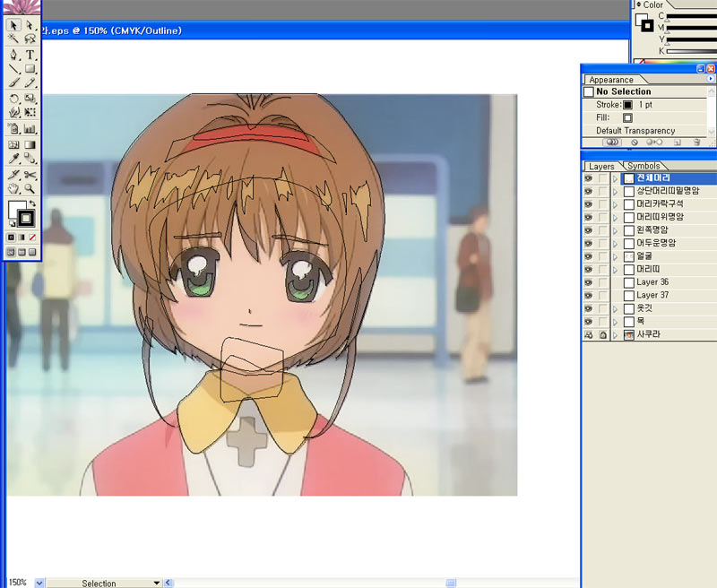Screen dimensions: 717x588
Task: Open the zoom level dropdown at 150%
Action: coord(39,583)
